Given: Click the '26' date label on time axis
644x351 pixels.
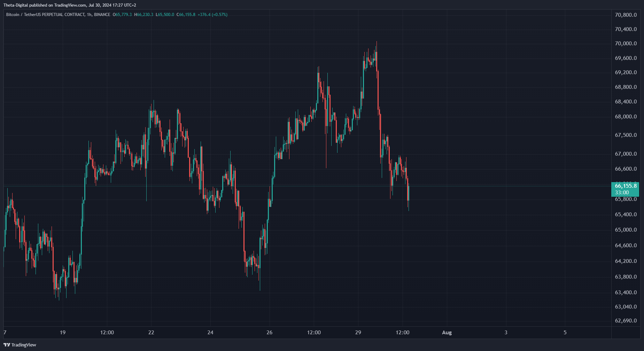Looking at the screenshot, I should pos(269,333).
